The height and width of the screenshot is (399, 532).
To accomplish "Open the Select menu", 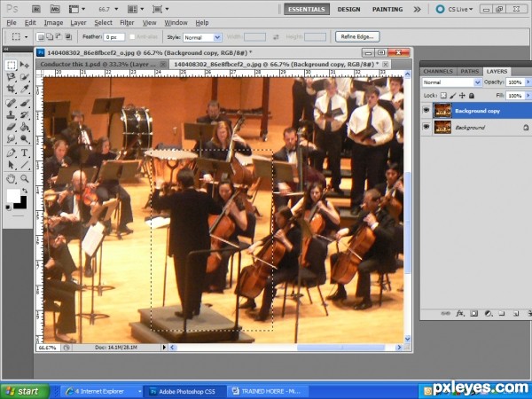I will coord(103,23).
